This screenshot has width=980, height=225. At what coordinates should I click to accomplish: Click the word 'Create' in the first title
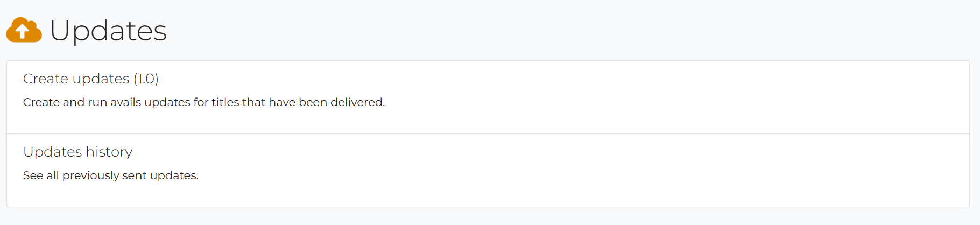(x=46, y=79)
